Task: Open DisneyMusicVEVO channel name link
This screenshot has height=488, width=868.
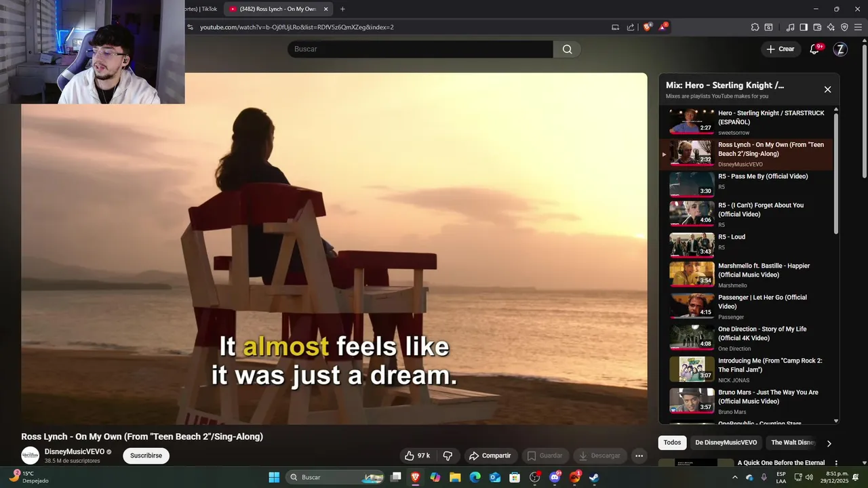Action: [x=75, y=451]
